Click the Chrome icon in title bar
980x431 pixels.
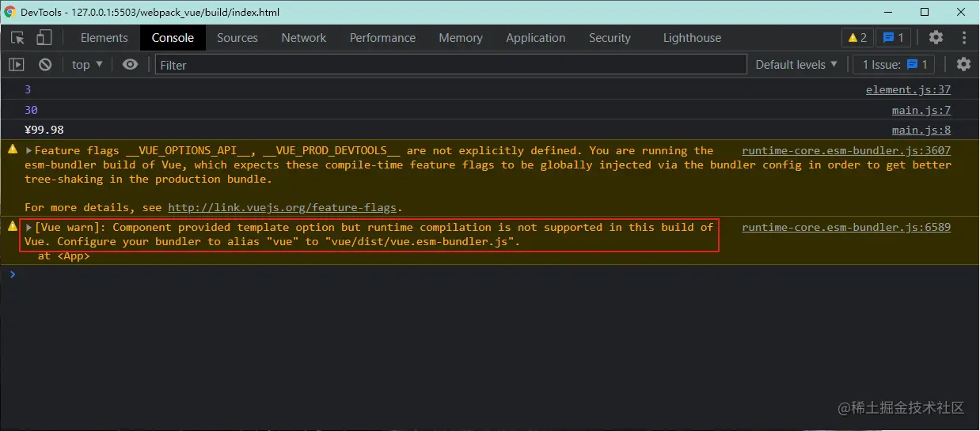10,12
